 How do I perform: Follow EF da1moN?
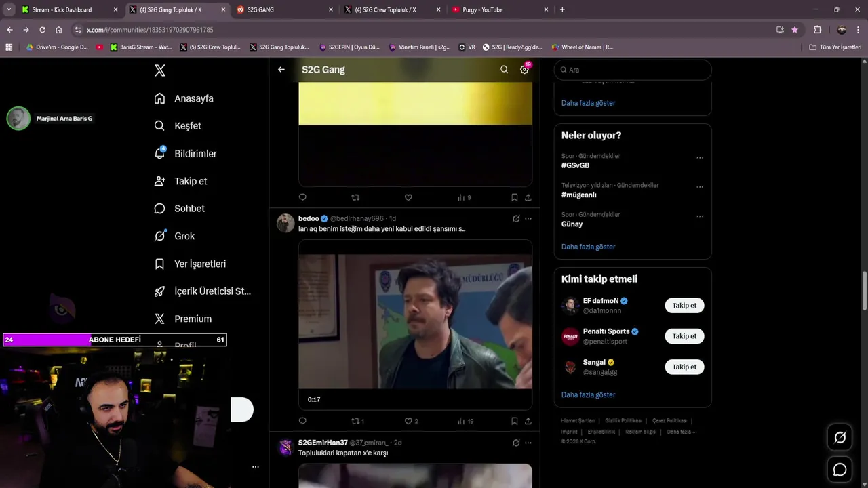(684, 306)
